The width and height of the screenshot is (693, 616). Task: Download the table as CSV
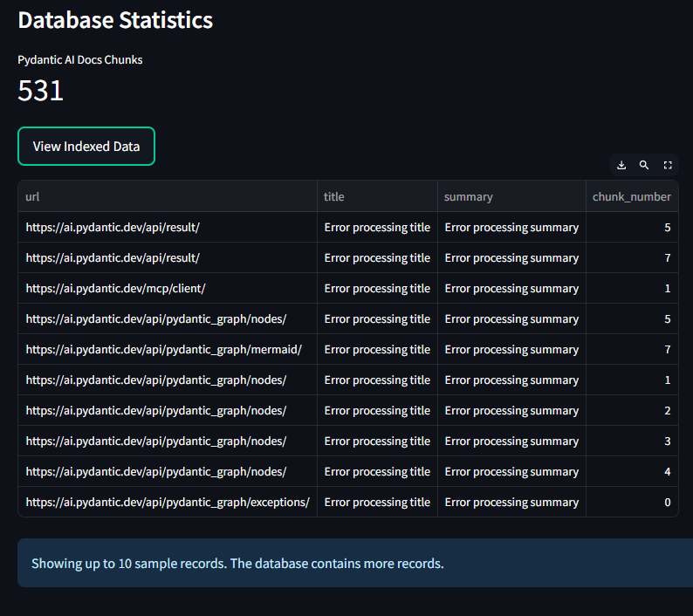click(621, 165)
